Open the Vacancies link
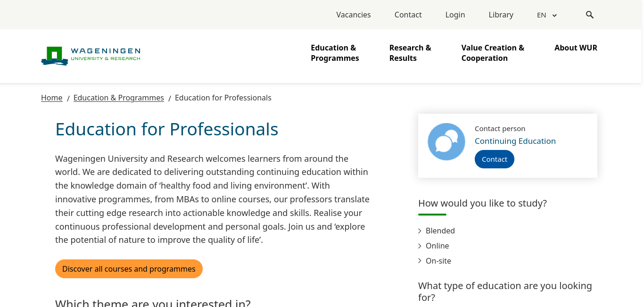Screen dimensions: 644x307 click(354, 15)
